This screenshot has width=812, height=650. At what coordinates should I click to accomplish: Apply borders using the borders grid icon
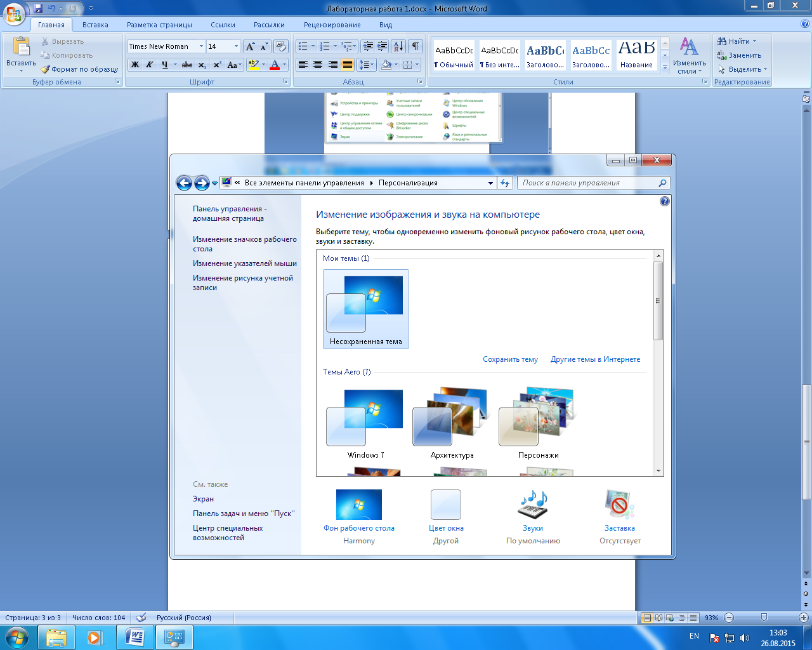coord(407,65)
